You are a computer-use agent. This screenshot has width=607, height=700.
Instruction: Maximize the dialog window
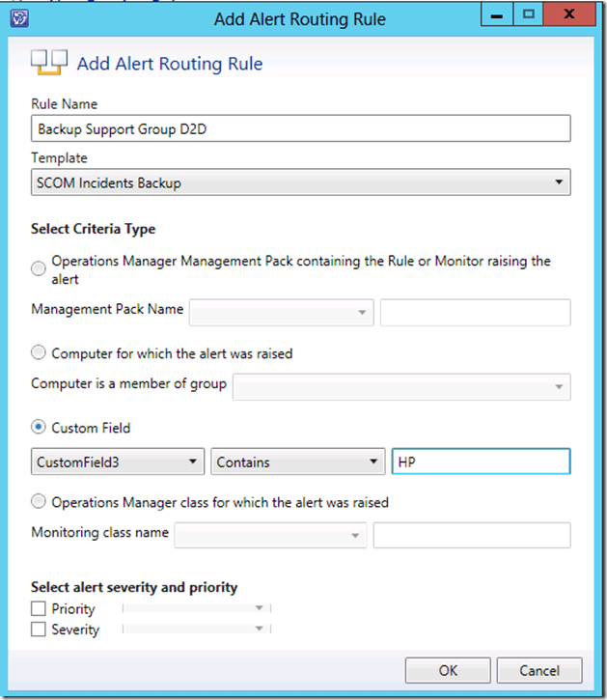point(528,15)
